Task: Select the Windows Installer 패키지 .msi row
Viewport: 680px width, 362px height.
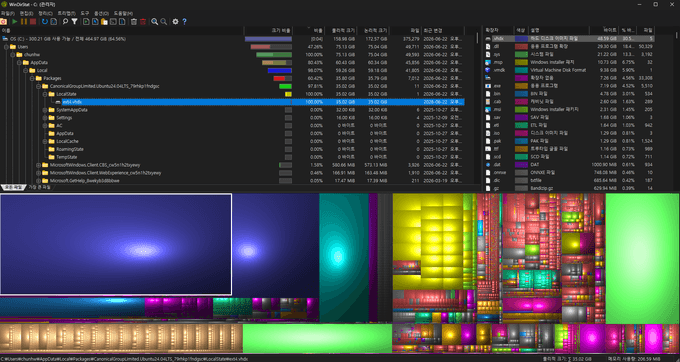Action: [x=569, y=110]
